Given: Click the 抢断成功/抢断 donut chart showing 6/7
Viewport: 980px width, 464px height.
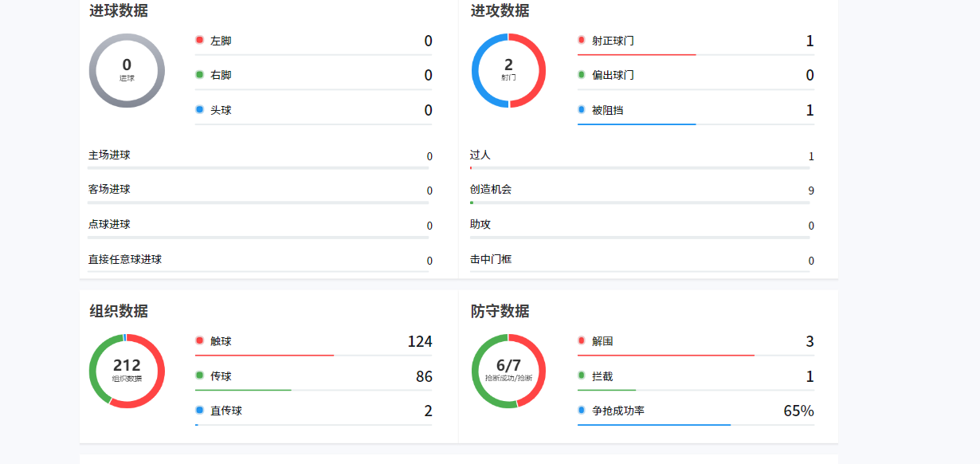Looking at the screenshot, I should click(508, 372).
